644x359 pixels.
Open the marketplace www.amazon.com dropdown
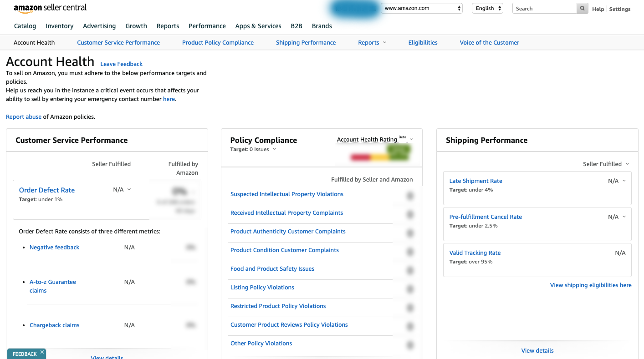pyautogui.click(x=422, y=8)
